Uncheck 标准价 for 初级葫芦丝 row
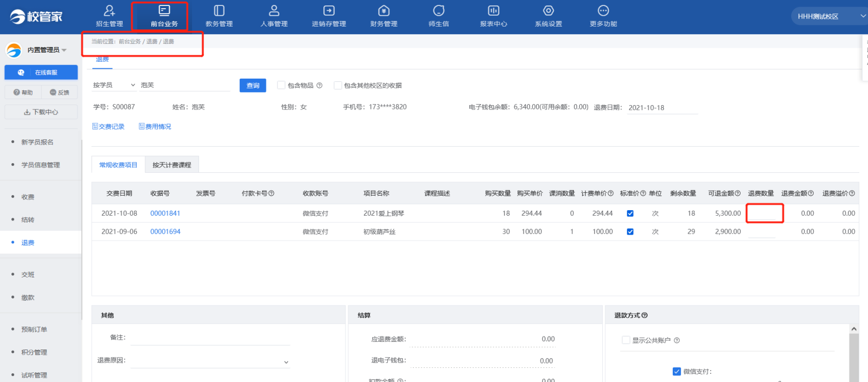Viewport: 868px width, 382px height. tap(630, 232)
